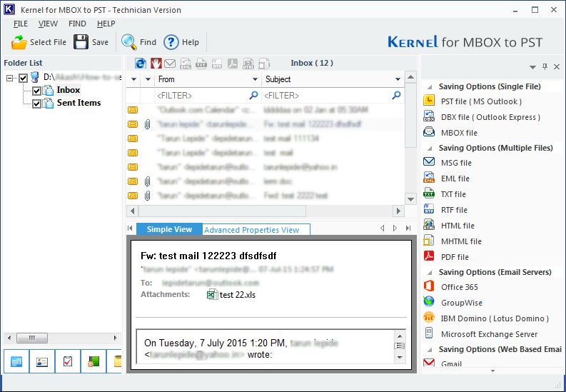Screen dimensions: 566x392
Task: Click the MSG envelope icon above list
Action: click(170, 64)
